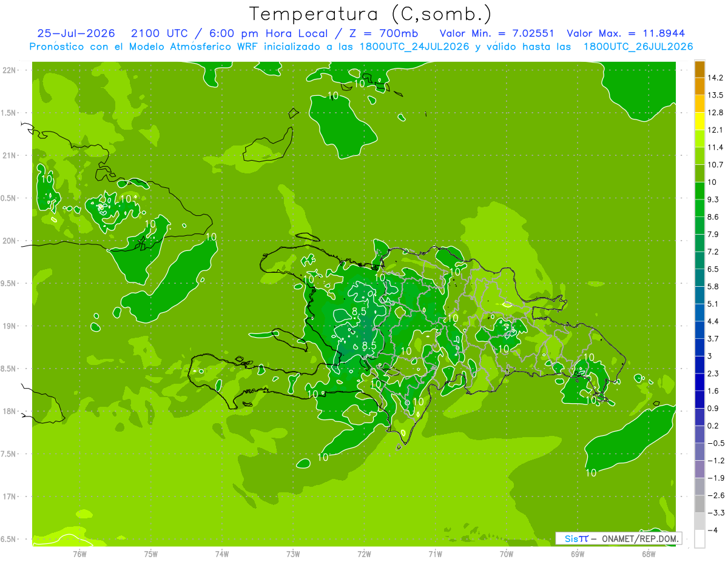Click the '8.6' colorbar legend value

point(713,216)
